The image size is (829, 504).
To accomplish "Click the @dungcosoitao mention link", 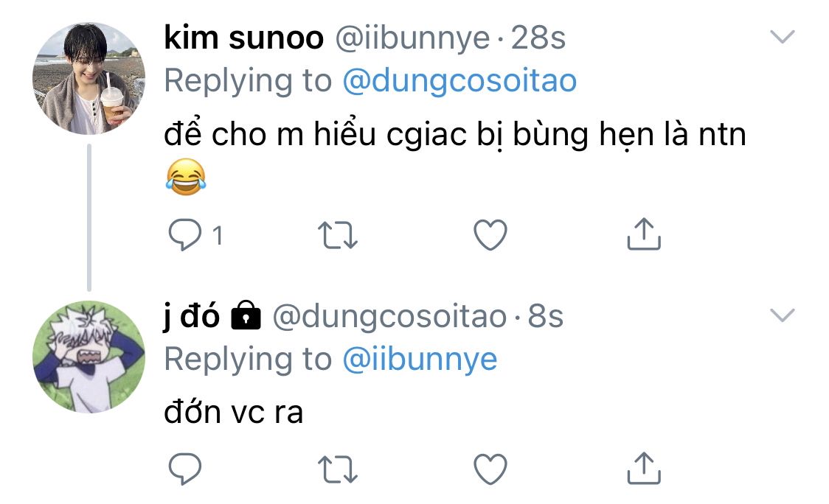I will (x=459, y=81).
